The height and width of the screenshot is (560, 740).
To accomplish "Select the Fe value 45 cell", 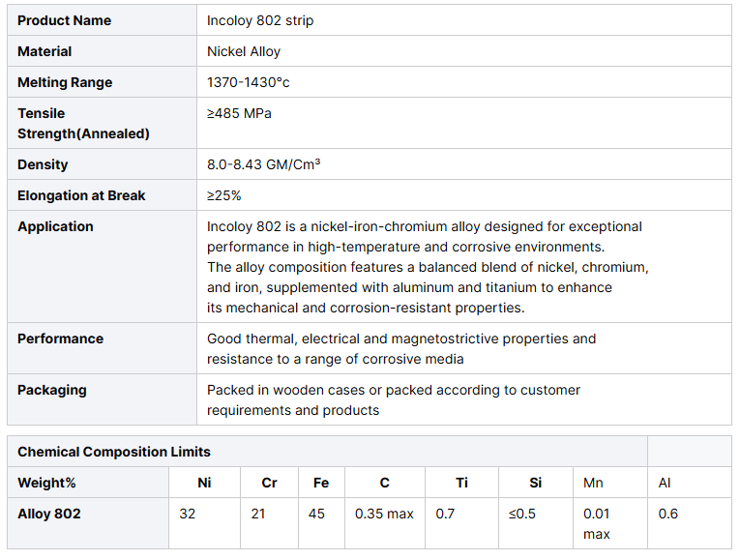I will (316, 514).
